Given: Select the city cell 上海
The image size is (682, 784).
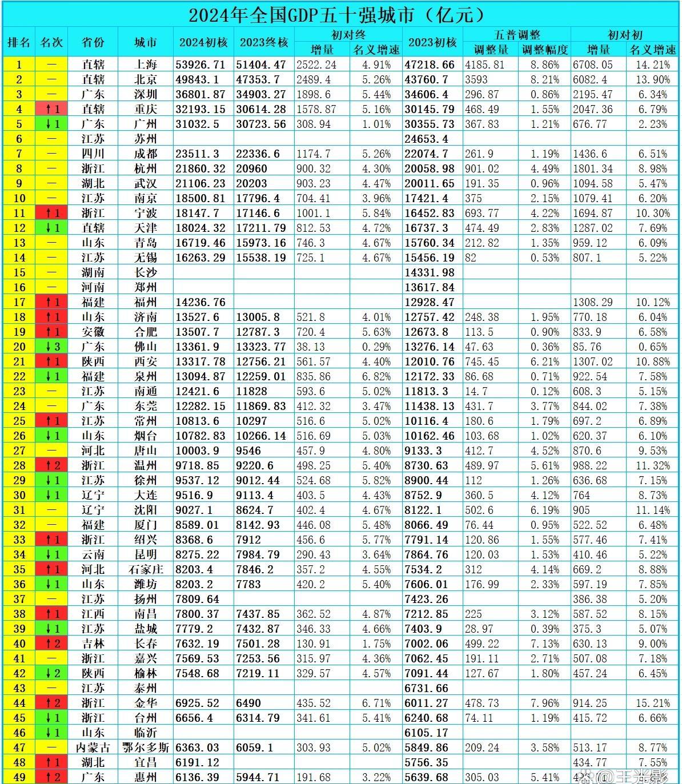Looking at the screenshot, I should pyautogui.click(x=146, y=65).
